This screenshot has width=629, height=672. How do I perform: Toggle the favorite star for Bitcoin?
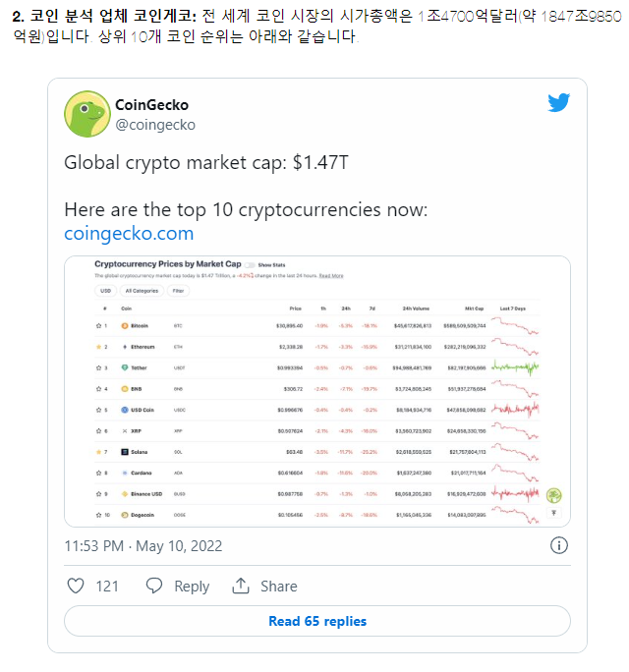pyautogui.click(x=98, y=326)
